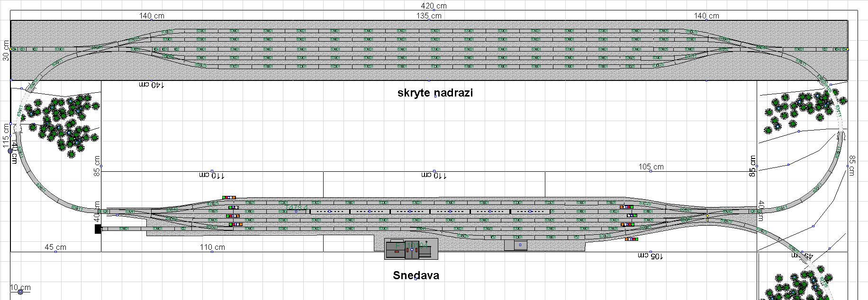Select the 135 cm dimension label at top
This screenshot has height=300, width=868.
pos(429,16)
